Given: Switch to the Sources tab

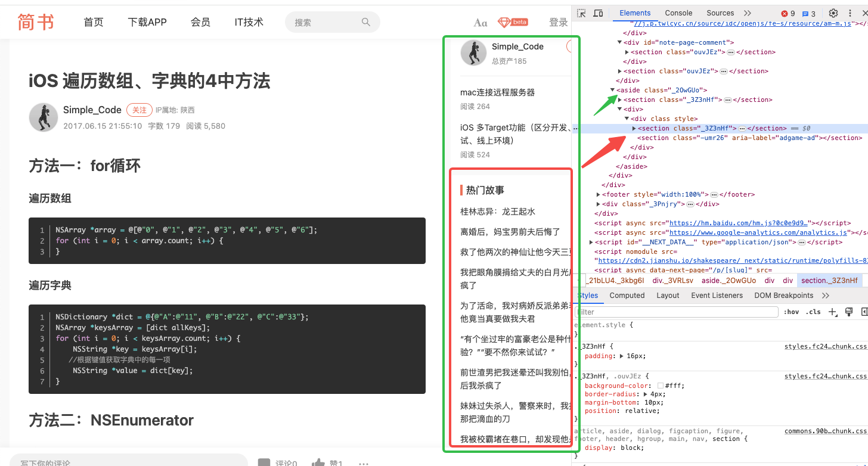Looking at the screenshot, I should click(x=720, y=13).
